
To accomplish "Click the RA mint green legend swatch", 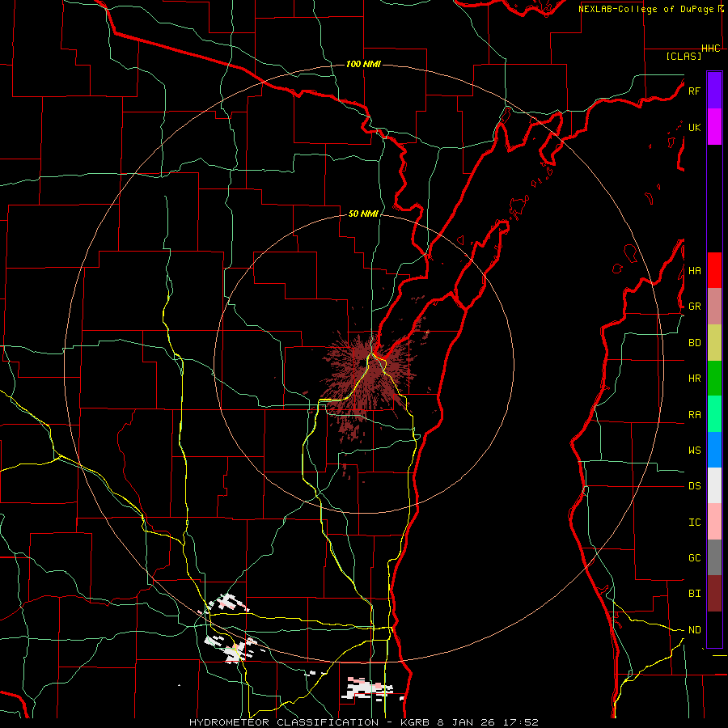I will (x=714, y=414).
